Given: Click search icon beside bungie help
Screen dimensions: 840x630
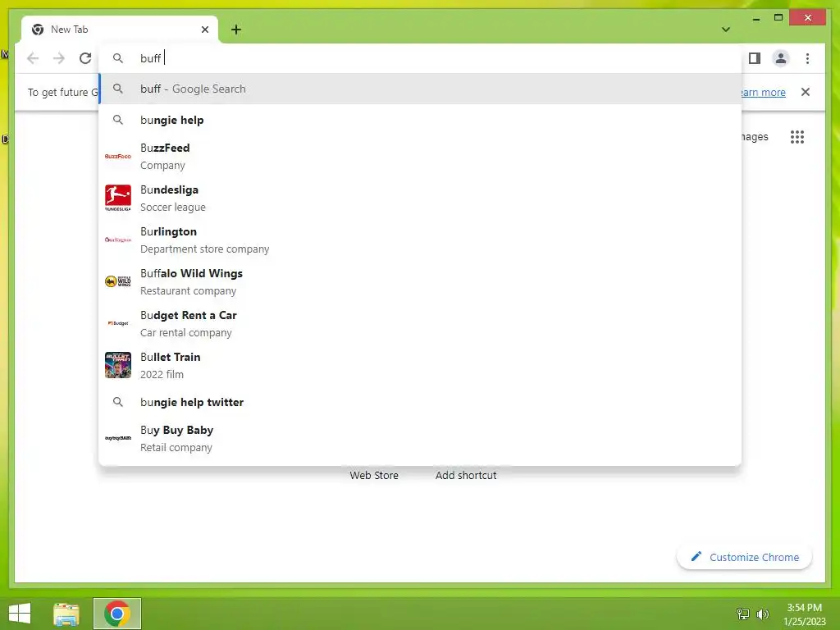Looking at the screenshot, I should (118, 120).
